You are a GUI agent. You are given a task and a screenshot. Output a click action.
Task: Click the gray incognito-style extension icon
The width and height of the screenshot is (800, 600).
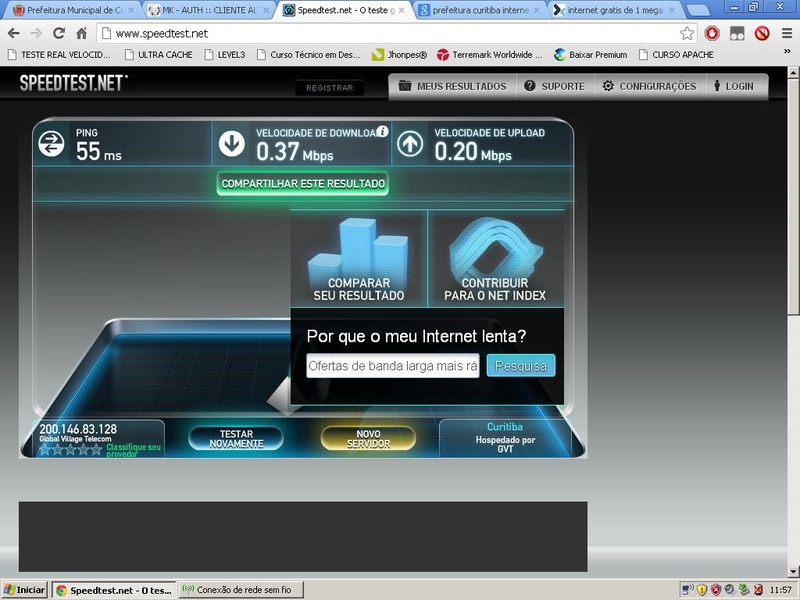[x=737, y=34]
